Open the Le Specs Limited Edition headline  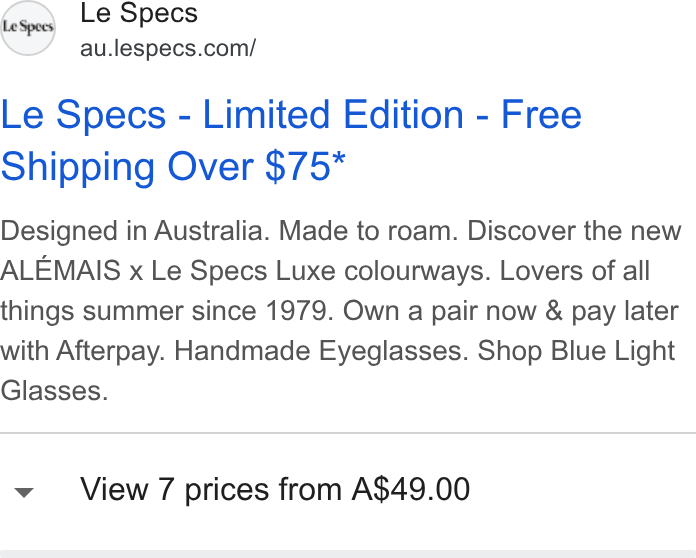click(x=291, y=140)
